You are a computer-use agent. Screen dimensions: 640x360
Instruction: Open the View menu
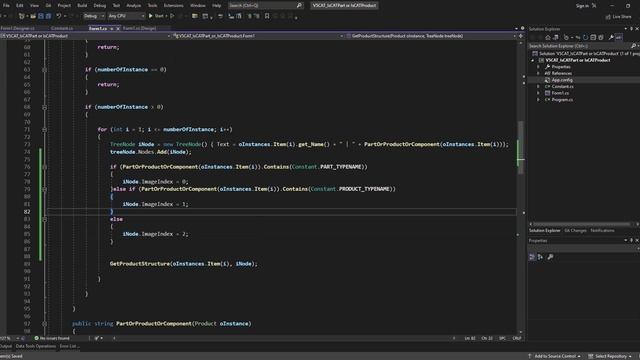34,6
